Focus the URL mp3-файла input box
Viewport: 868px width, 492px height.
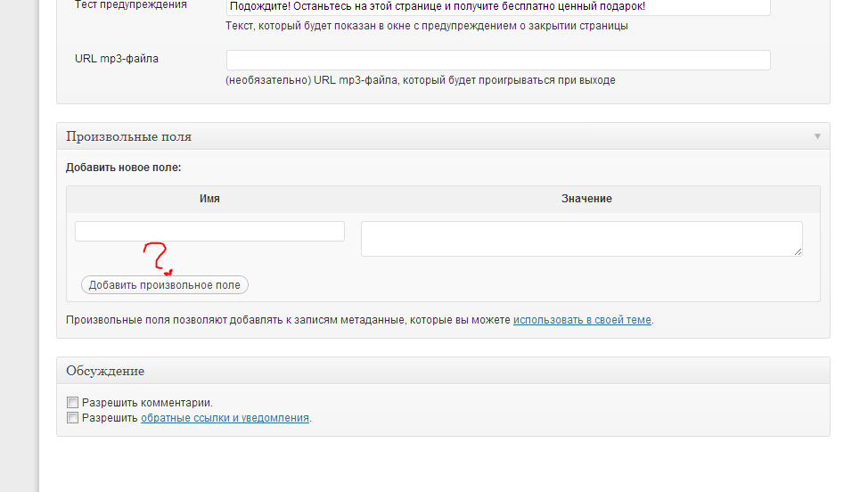pyautogui.click(x=498, y=60)
